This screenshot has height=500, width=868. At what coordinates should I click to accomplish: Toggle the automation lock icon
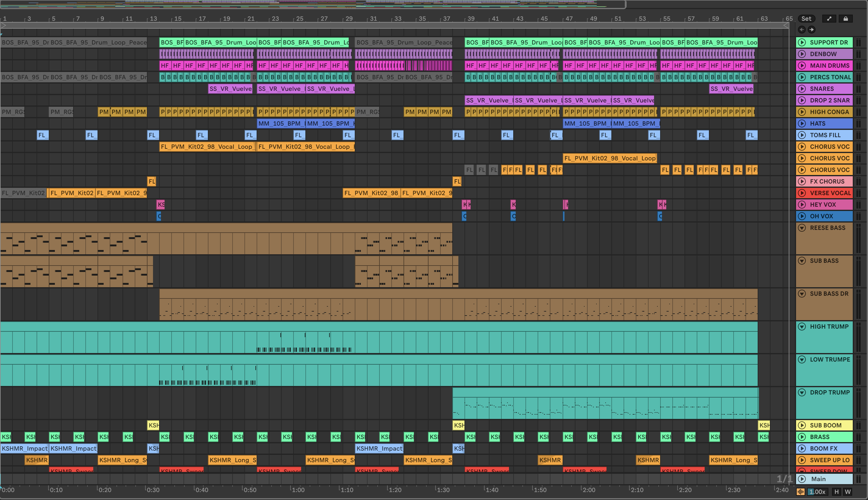846,19
